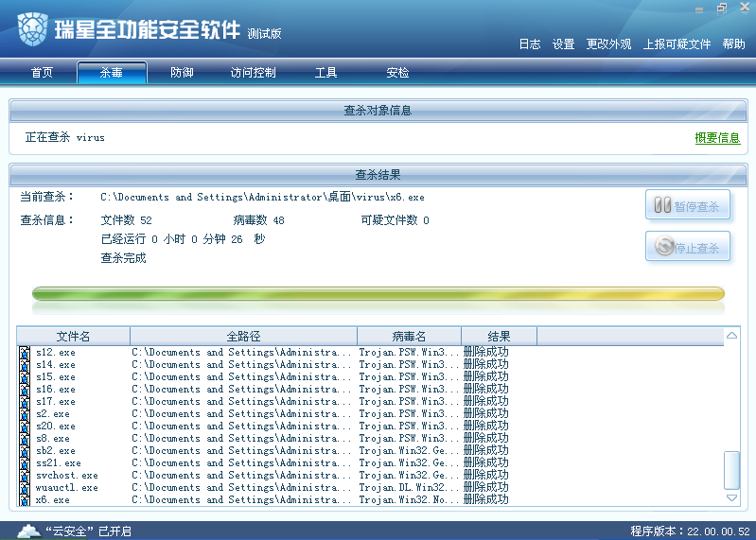Open the 日志 menu
The image size is (756, 540).
point(530,44)
